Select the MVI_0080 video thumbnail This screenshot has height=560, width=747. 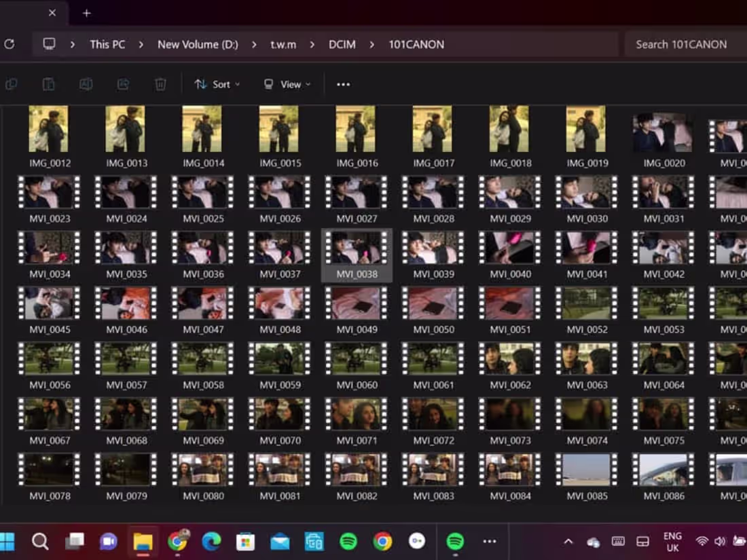(202, 469)
